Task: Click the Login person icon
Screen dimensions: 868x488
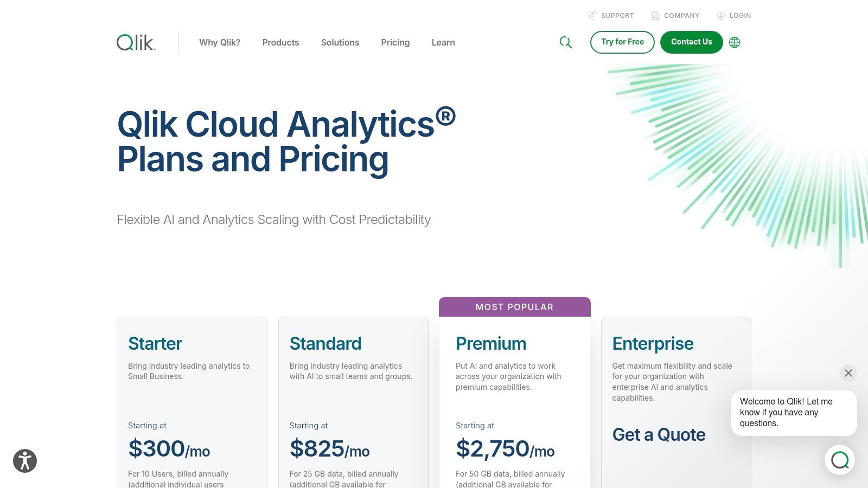Action: point(720,15)
